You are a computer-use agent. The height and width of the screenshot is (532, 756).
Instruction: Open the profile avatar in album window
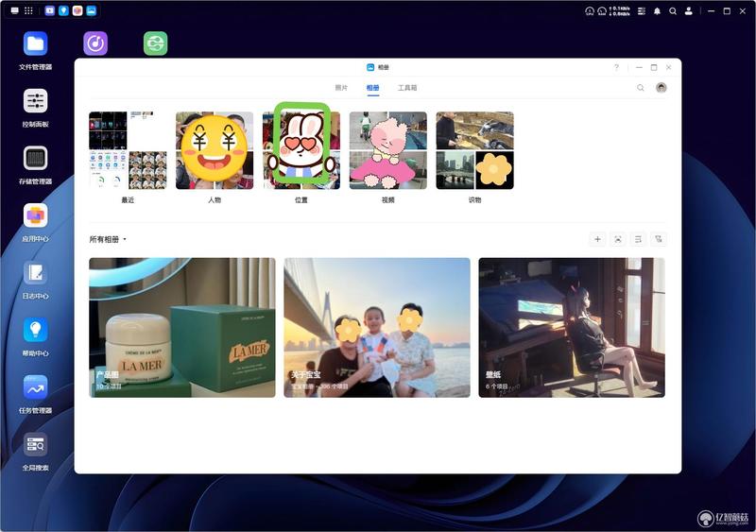pos(661,87)
